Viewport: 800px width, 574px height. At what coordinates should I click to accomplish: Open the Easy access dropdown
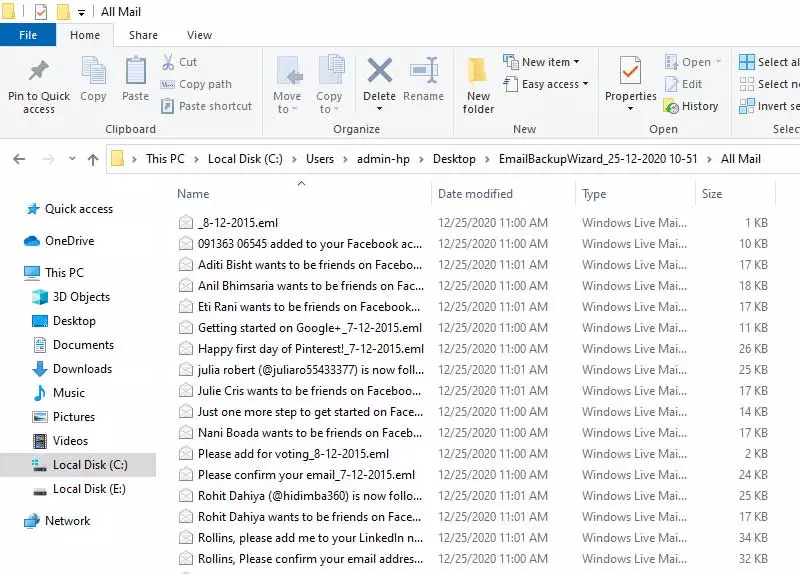546,84
